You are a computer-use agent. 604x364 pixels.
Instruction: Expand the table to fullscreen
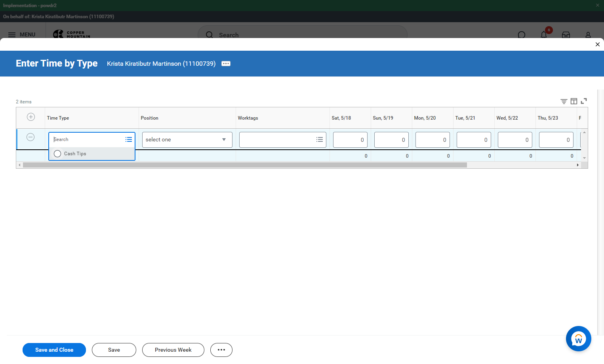(584, 101)
